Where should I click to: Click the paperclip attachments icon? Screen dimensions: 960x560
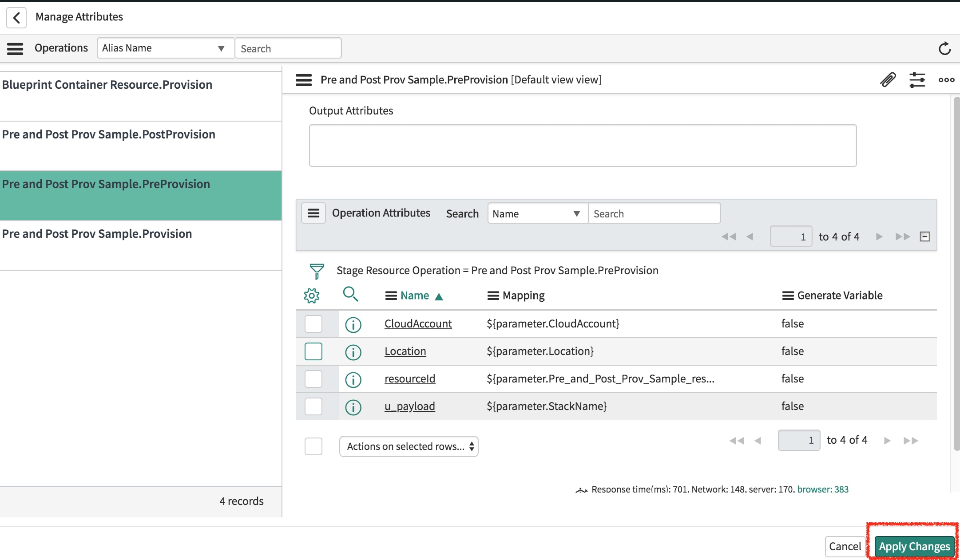pyautogui.click(x=887, y=80)
